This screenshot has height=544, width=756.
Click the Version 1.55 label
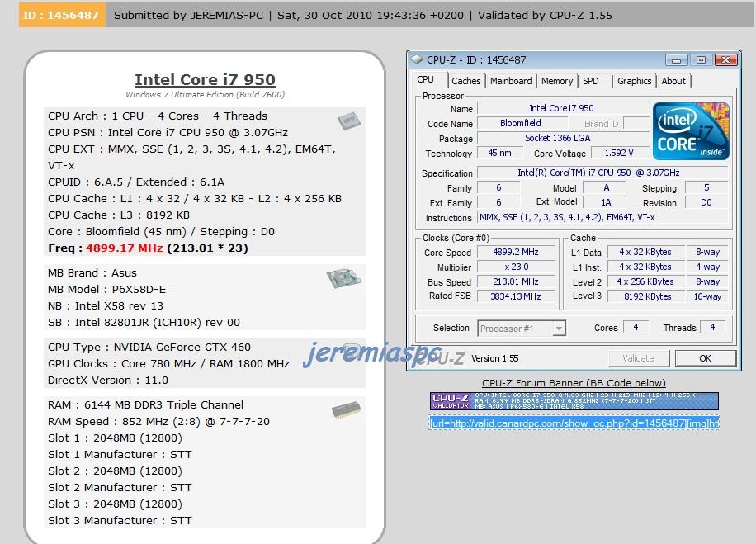coord(494,358)
